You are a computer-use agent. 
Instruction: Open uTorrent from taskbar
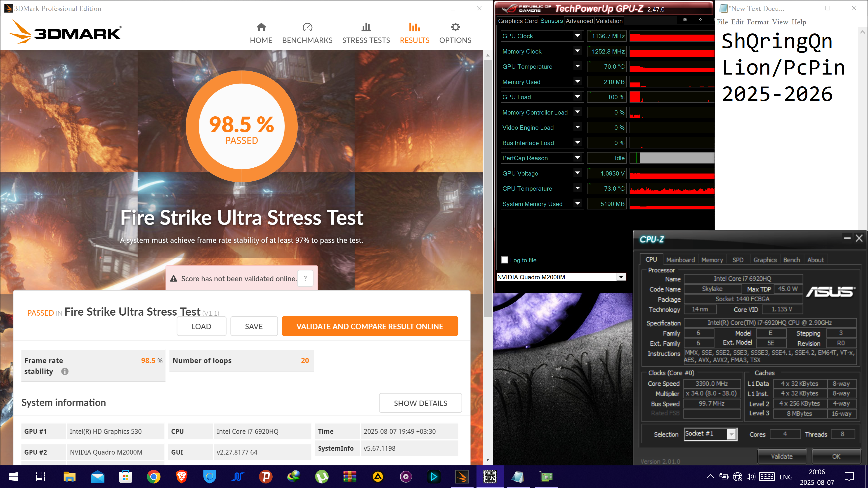[322, 476]
